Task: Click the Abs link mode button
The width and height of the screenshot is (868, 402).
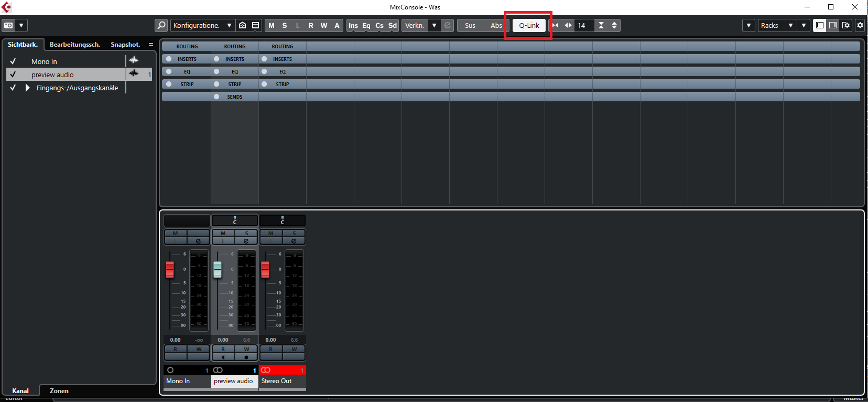Action: (x=496, y=25)
